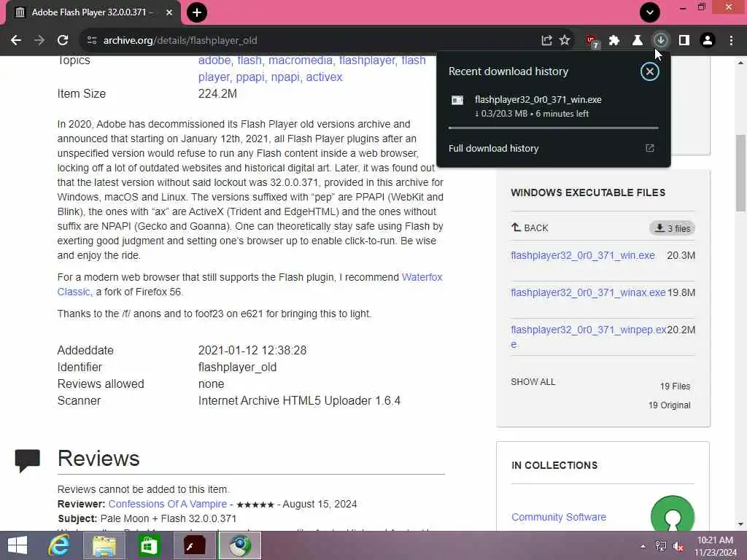This screenshot has height=560, width=747.
Task: Click the npapi topic link
Action: click(285, 77)
